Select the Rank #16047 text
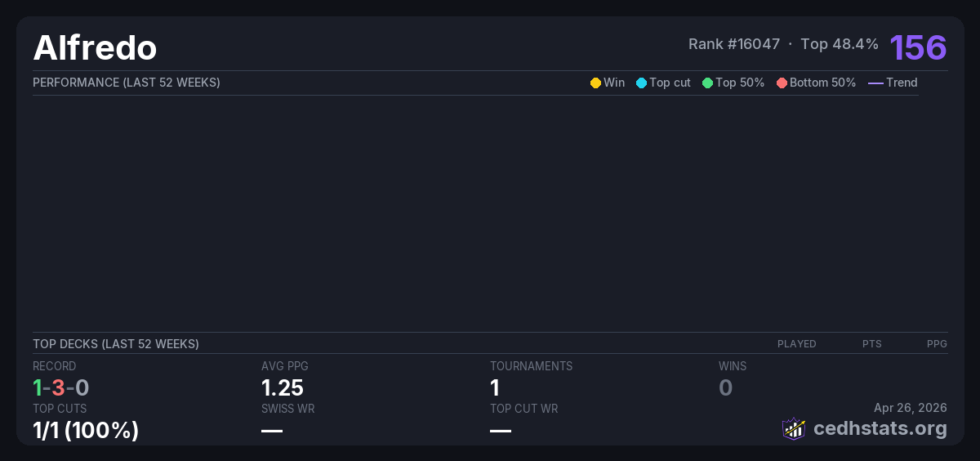Image resolution: width=980 pixels, height=461 pixels. [x=733, y=44]
